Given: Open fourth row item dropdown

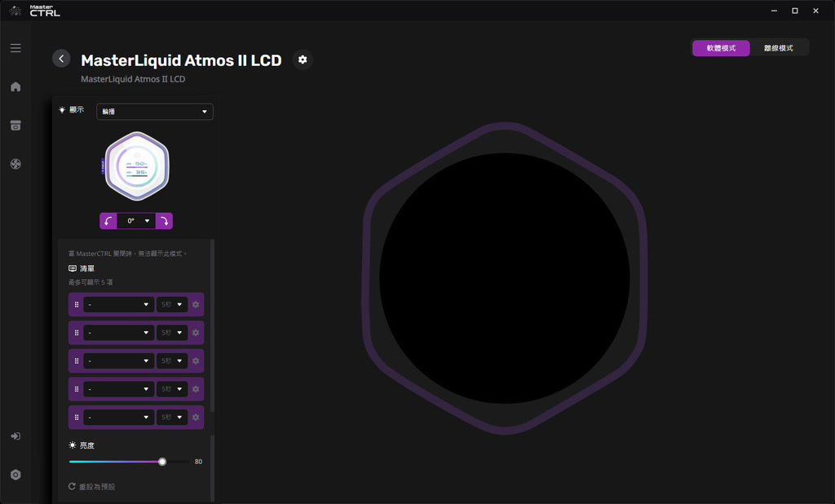Looking at the screenshot, I should pos(119,389).
